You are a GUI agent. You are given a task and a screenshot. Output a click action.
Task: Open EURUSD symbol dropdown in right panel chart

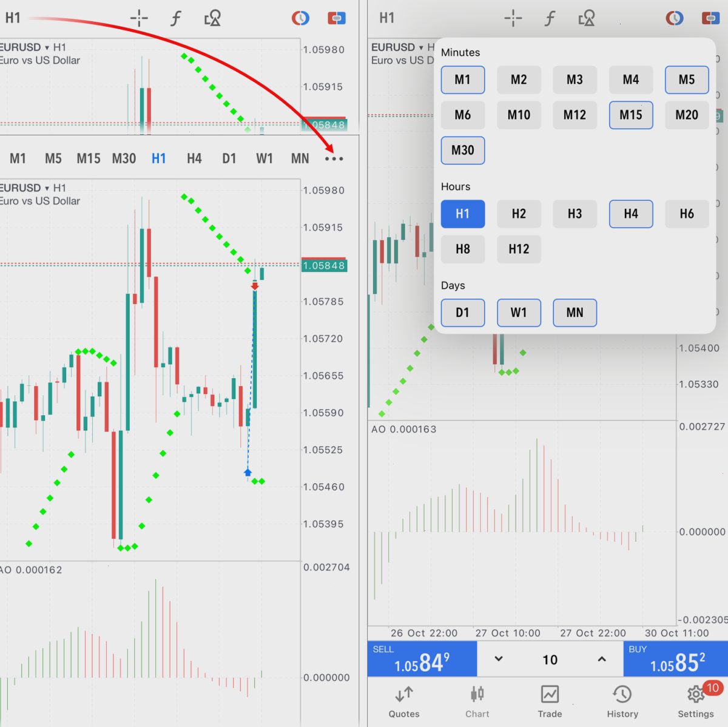click(x=403, y=47)
